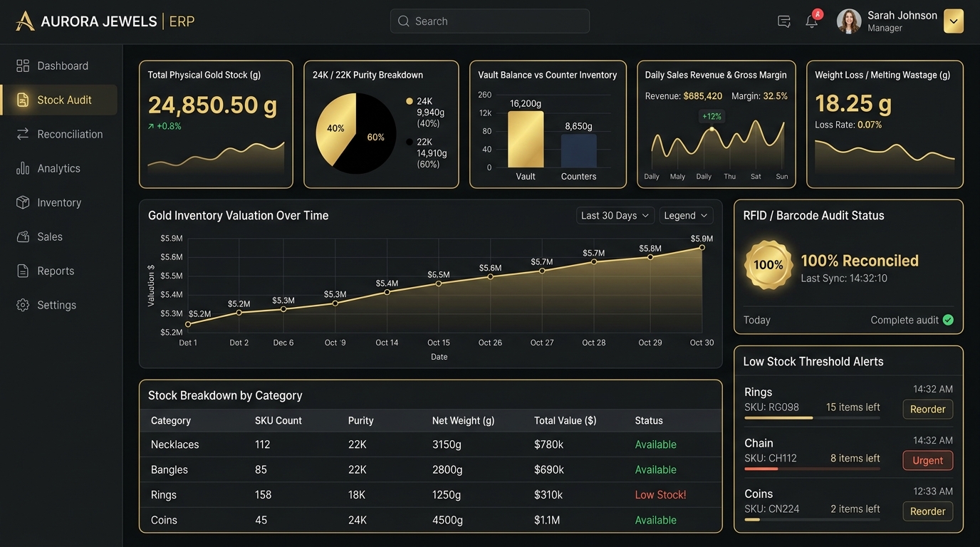Image resolution: width=980 pixels, height=547 pixels.
Task: Click the Dashboard grid icon in sidebar
Action: [23, 66]
